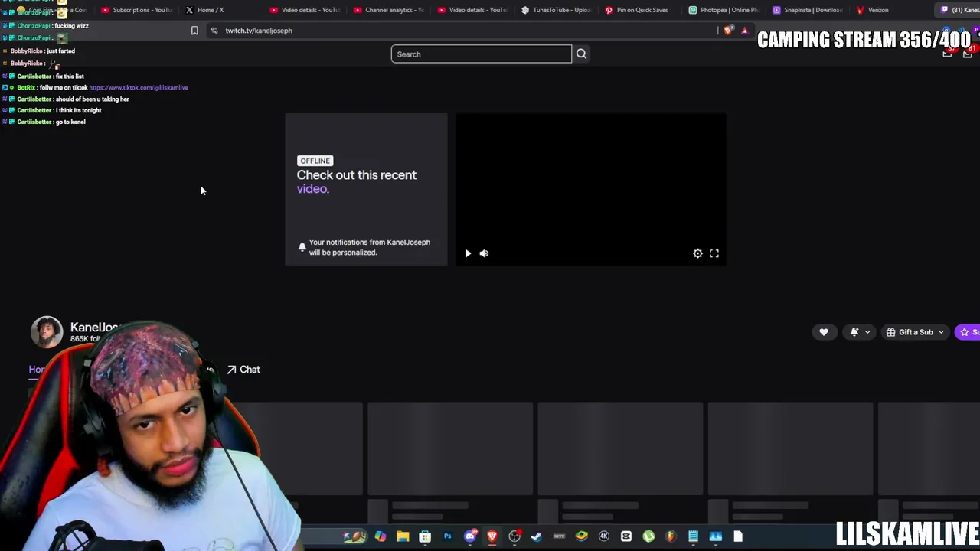
Task: Launch Steam from the taskbar
Action: (x=537, y=536)
